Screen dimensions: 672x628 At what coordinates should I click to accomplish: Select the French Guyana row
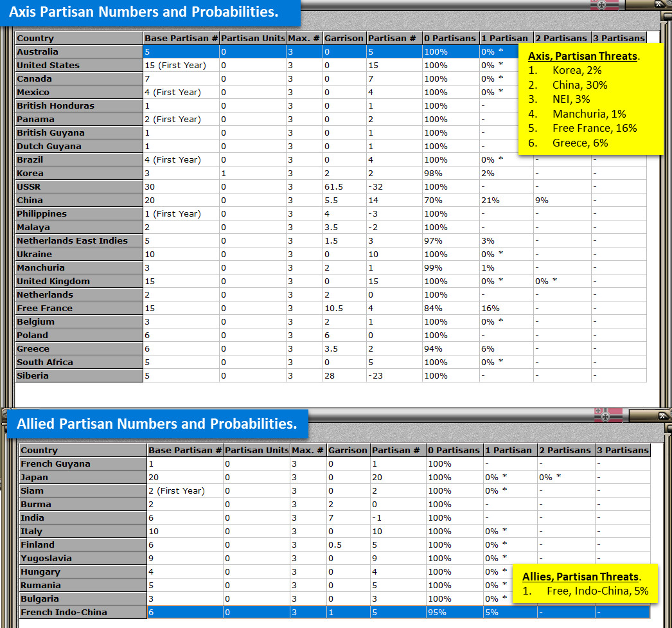click(335, 464)
